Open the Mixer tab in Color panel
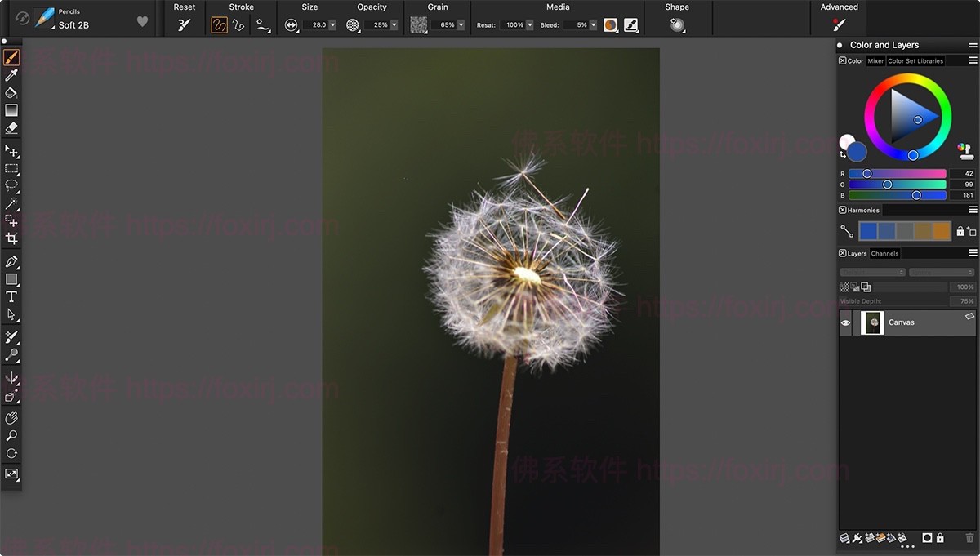The height and width of the screenshot is (556, 980). [875, 60]
